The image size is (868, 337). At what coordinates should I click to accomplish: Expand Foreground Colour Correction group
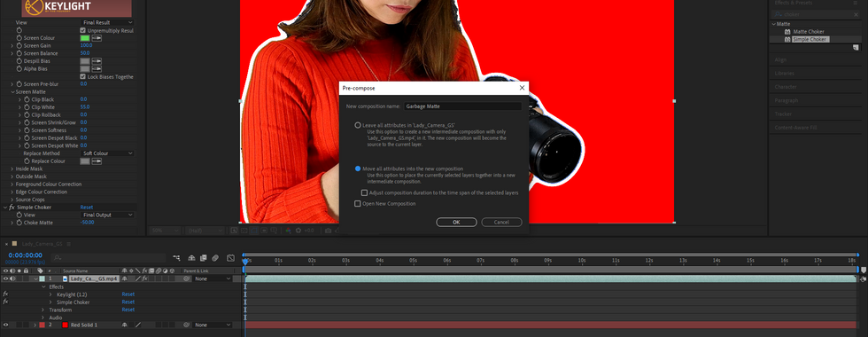tap(12, 184)
